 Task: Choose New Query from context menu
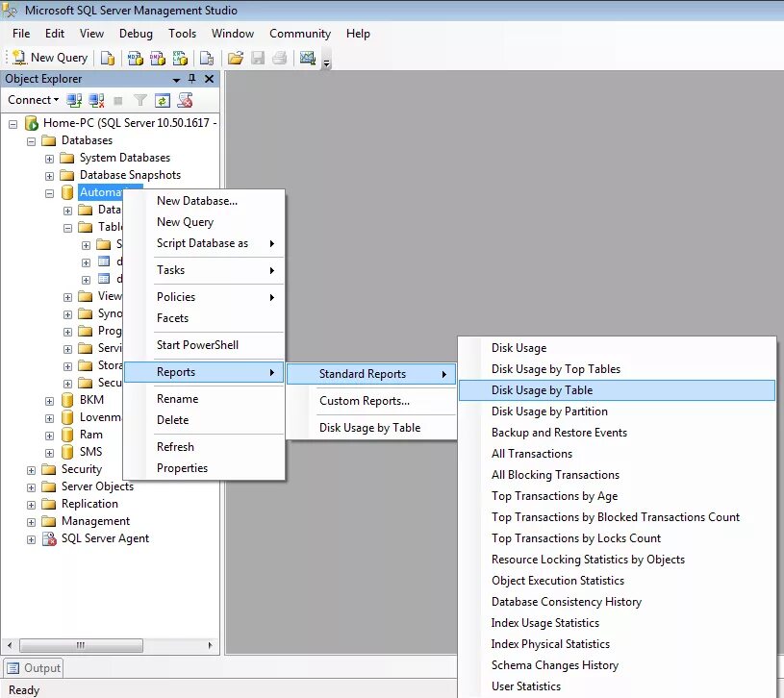tap(205, 222)
